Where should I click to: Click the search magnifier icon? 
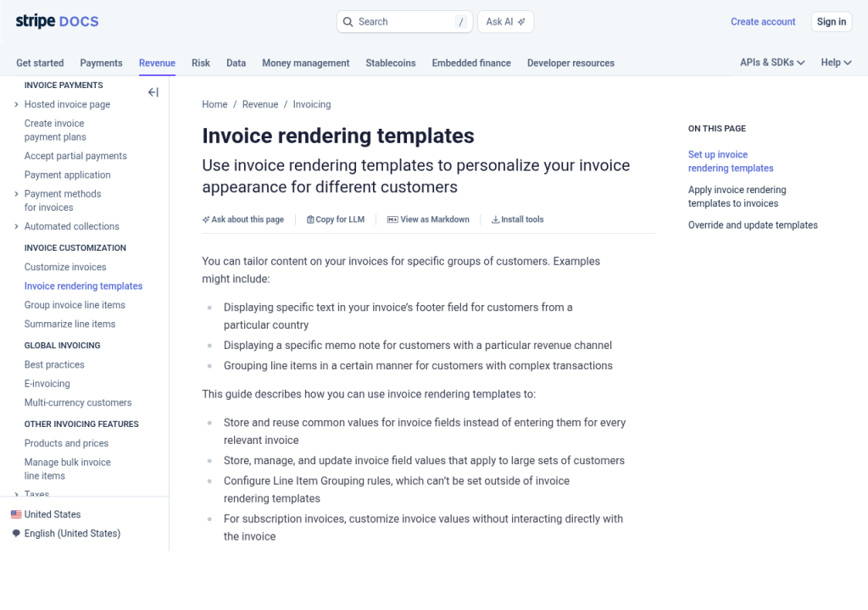pos(348,21)
